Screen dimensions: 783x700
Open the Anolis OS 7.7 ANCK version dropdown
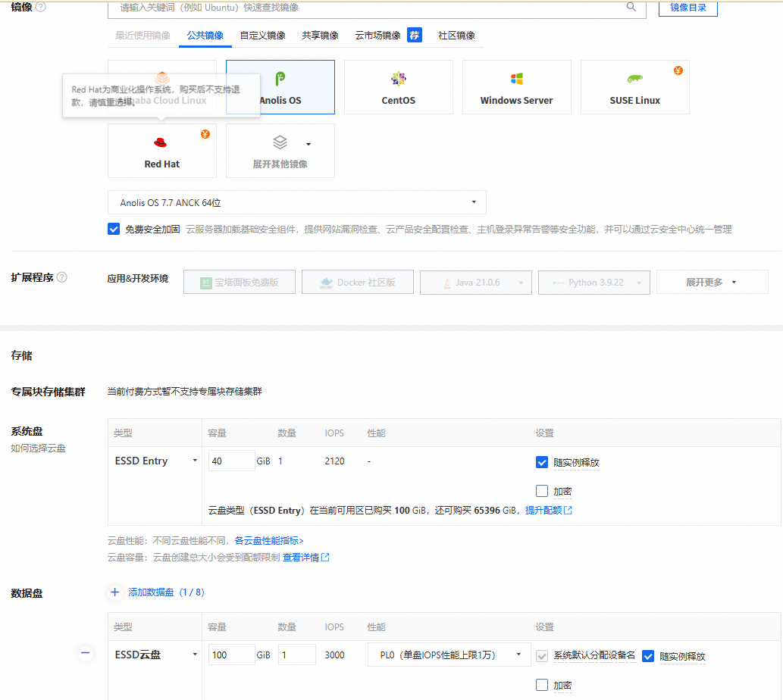tap(297, 202)
